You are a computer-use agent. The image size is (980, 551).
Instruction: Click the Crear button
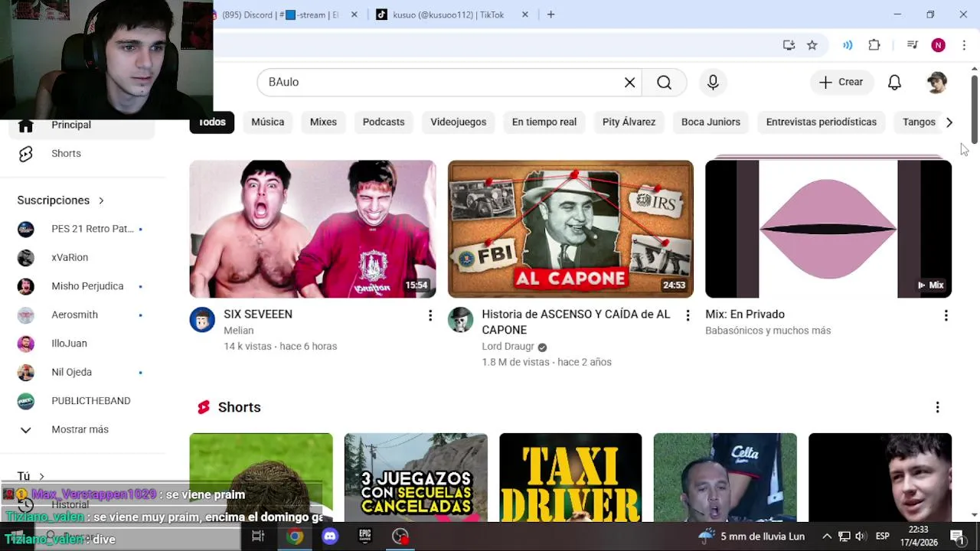pos(841,83)
